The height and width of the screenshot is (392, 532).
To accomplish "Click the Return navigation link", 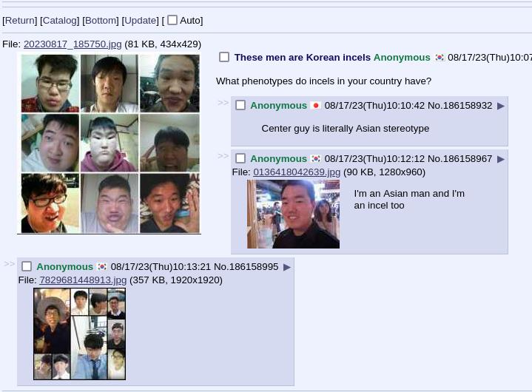I will click(x=20, y=21).
